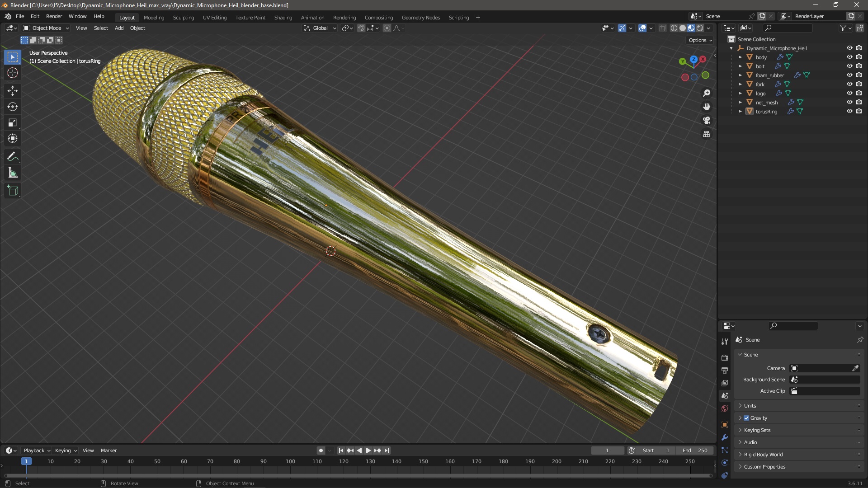Image resolution: width=868 pixels, height=488 pixels.
Task: Click the Z axis on the navigation gizmo
Action: click(x=693, y=59)
